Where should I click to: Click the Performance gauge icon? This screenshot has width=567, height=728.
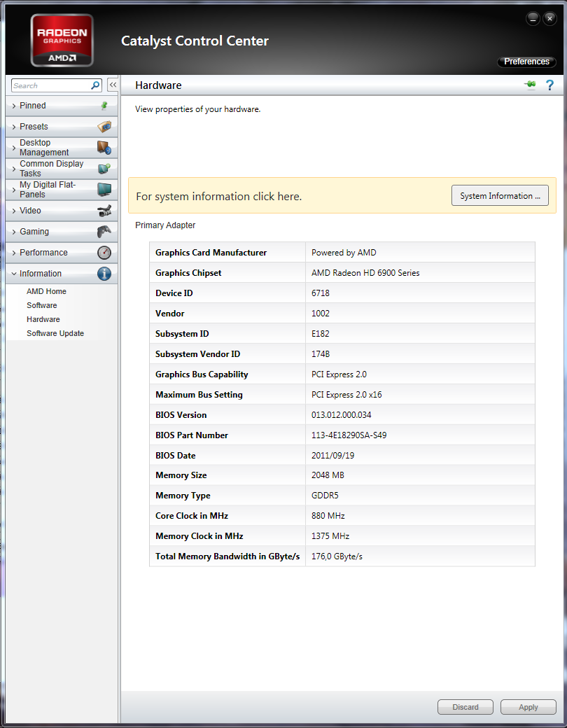pyautogui.click(x=104, y=253)
